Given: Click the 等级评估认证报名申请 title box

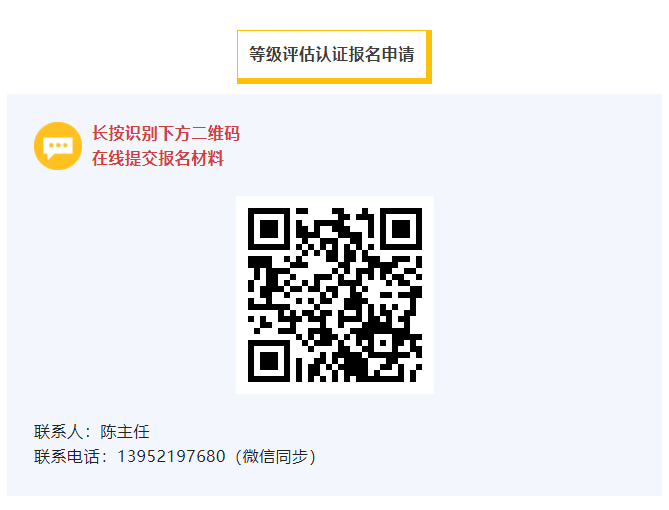Looking at the screenshot, I should tap(334, 56).
